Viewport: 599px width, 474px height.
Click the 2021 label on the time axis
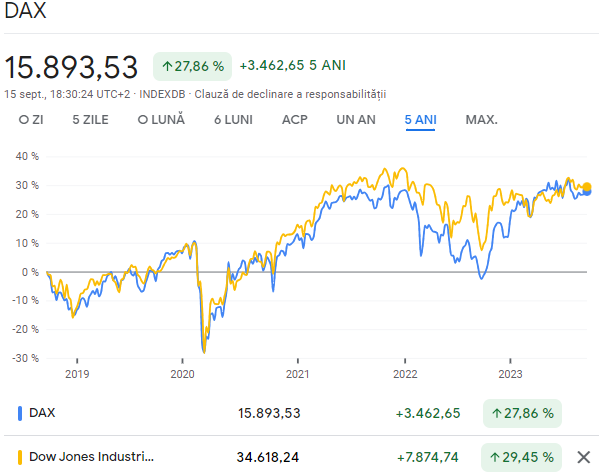click(x=298, y=374)
